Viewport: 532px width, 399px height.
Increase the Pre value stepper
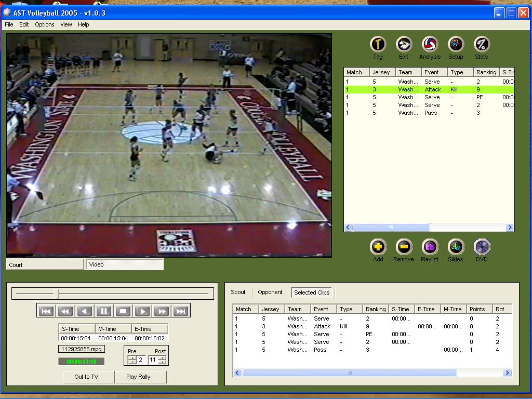(131, 357)
